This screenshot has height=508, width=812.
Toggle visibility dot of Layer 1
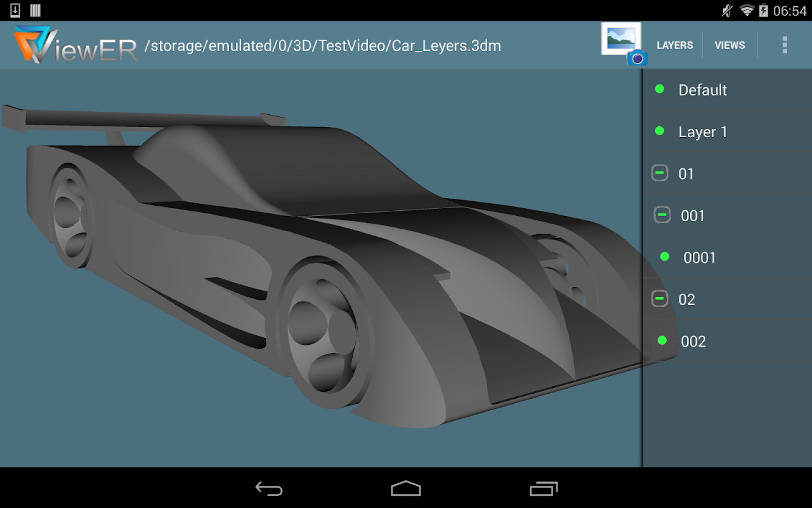[660, 131]
